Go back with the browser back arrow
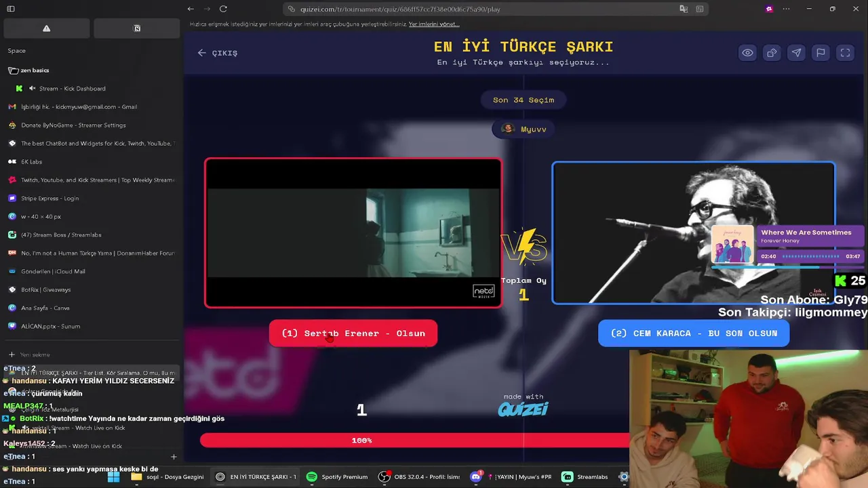 click(191, 9)
